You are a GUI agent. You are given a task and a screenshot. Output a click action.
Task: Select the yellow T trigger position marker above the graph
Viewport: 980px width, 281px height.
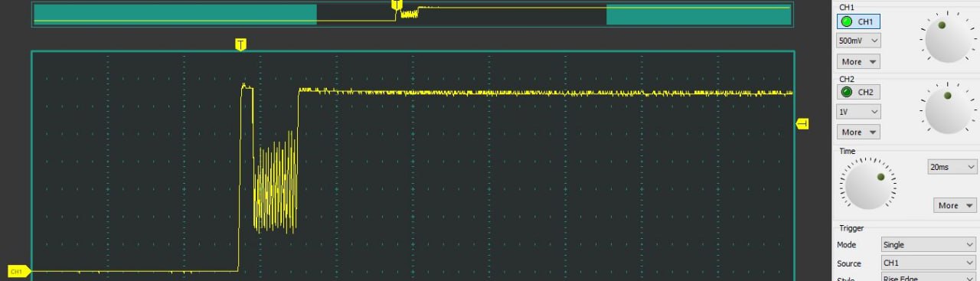[x=240, y=44]
